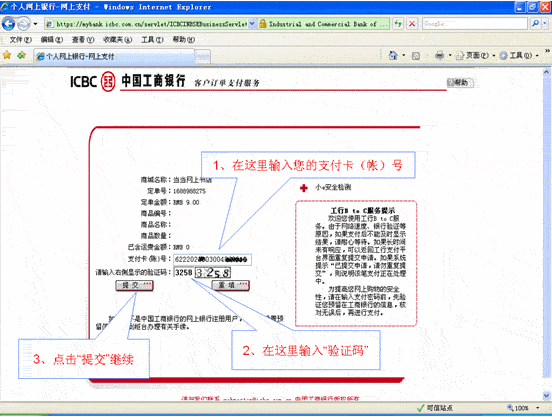Click the home page icon
Viewport: 552px width, 417px height.
coord(393,55)
